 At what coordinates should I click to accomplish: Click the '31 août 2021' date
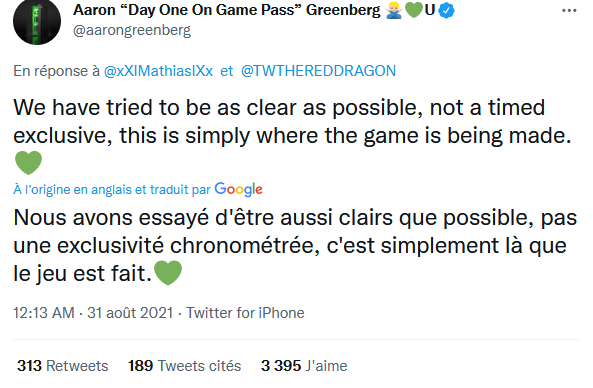130,313
